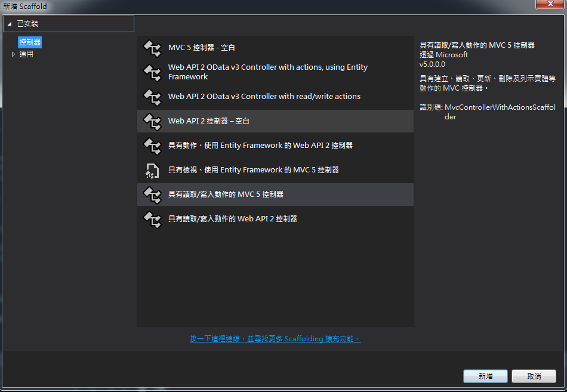This screenshot has width=567, height=392.
Task: Collapse the 已安裝 tree node arrow
Action: coord(10,24)
